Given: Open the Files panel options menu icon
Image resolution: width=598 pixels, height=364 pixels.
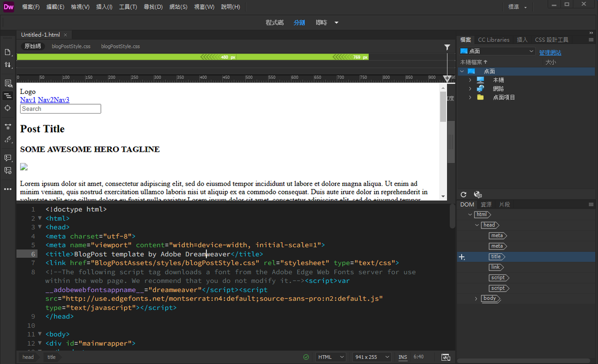Looking at the screenshot, I should (x=591, y=40).
